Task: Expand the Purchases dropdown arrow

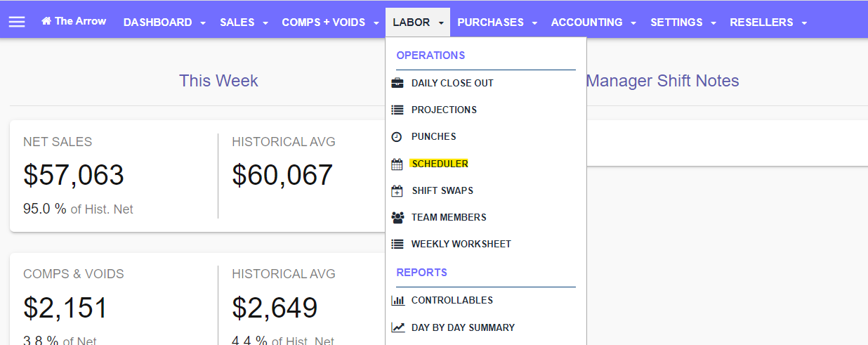Action: [534, 23]
